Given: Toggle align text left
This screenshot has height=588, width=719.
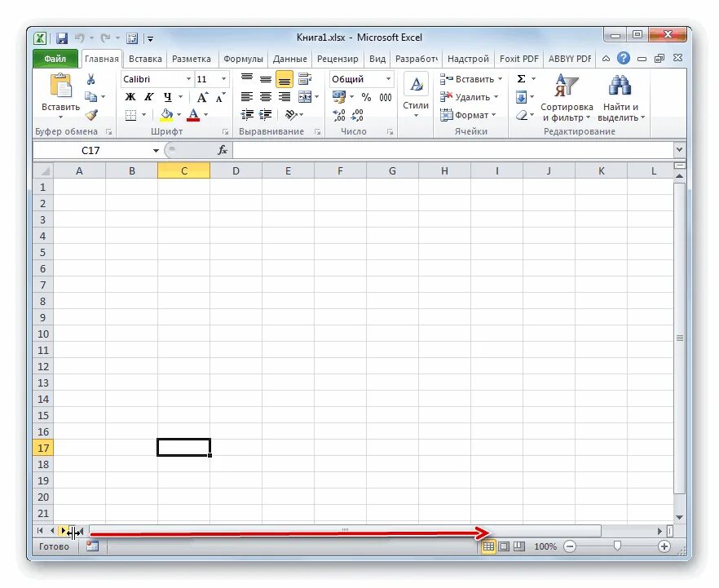Looking at the screenshot, I should pos(247,97).
